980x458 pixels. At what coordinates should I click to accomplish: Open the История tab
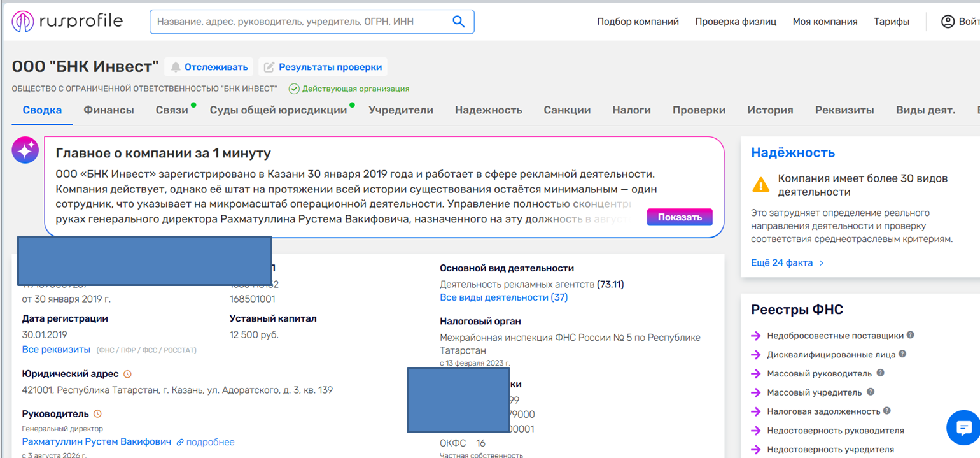pos(770,110)
